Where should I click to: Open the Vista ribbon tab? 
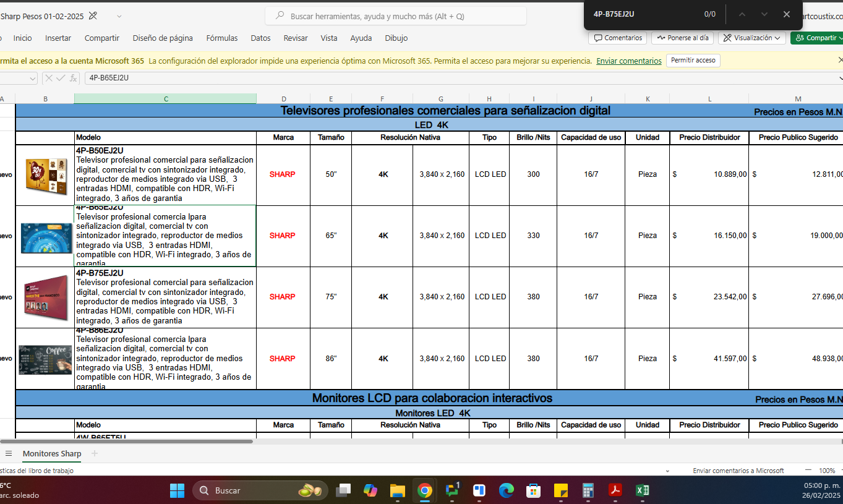pyautogui.click(x=329, y=38)
